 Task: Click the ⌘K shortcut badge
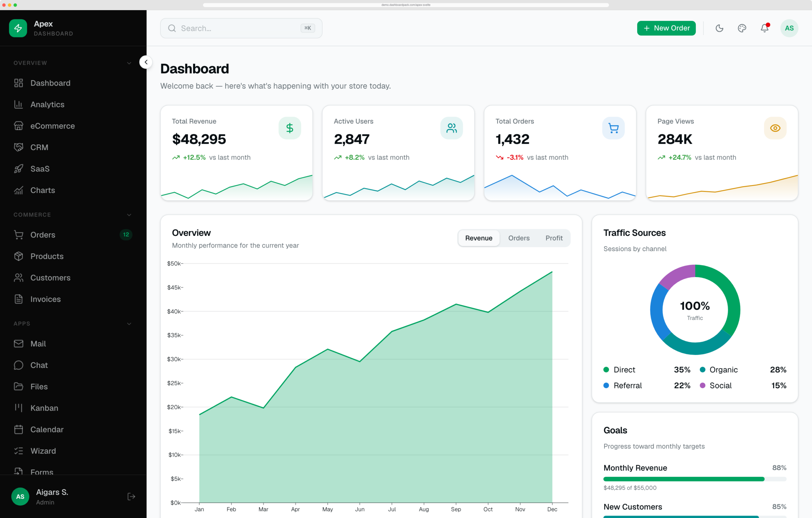pos(308,28)
